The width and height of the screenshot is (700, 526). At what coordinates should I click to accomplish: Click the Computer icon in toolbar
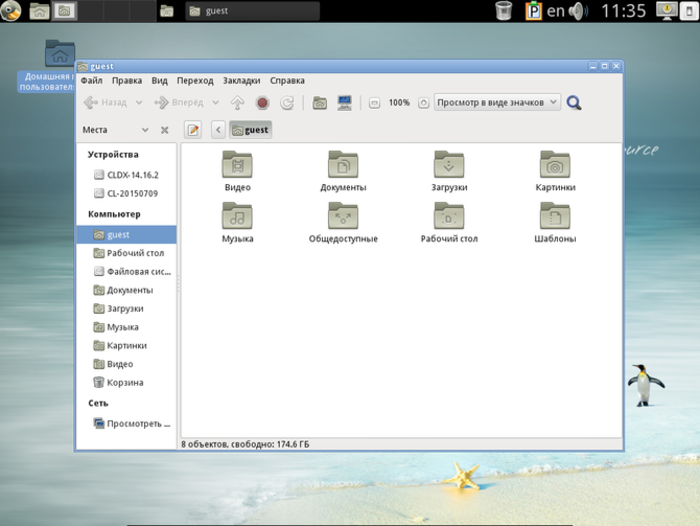(344, 102)
